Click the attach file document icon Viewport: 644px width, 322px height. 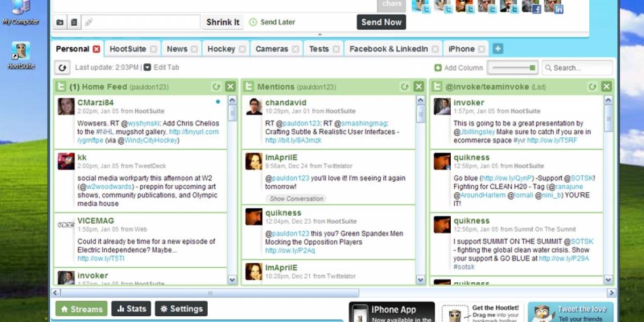74,23
